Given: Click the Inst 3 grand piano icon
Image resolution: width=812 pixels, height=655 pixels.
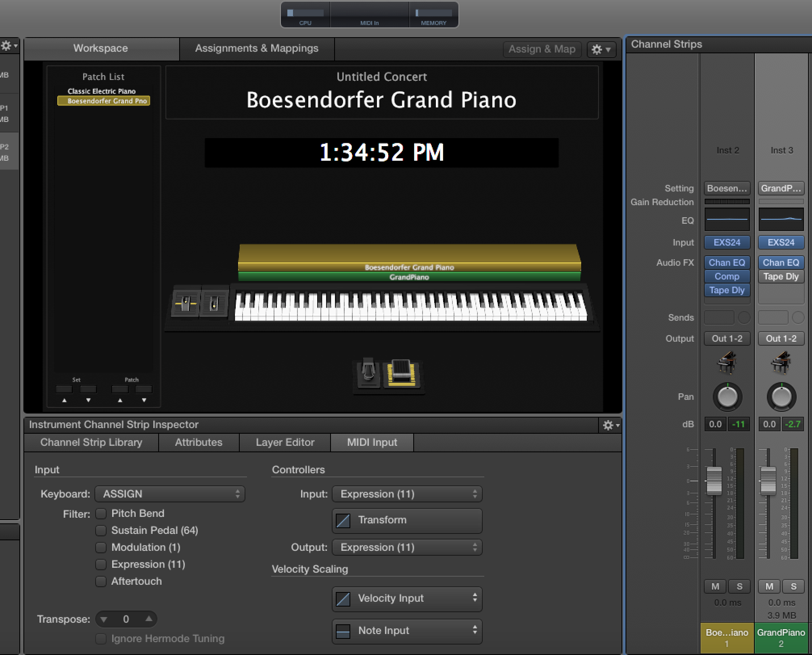Looking at the screenshot, I should tap(781, 363).
